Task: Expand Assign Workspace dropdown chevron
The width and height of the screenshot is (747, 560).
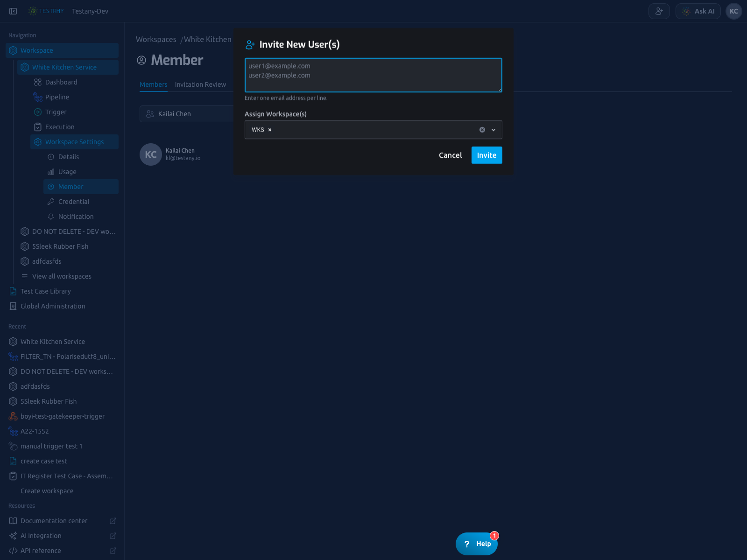Action: click(x=493, y=130)
